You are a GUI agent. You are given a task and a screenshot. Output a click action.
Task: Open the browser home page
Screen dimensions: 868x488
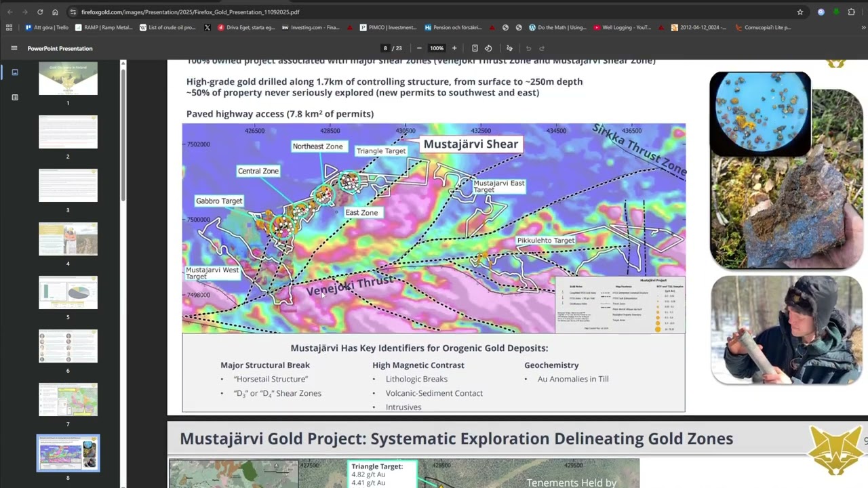(x=55, y=12)
